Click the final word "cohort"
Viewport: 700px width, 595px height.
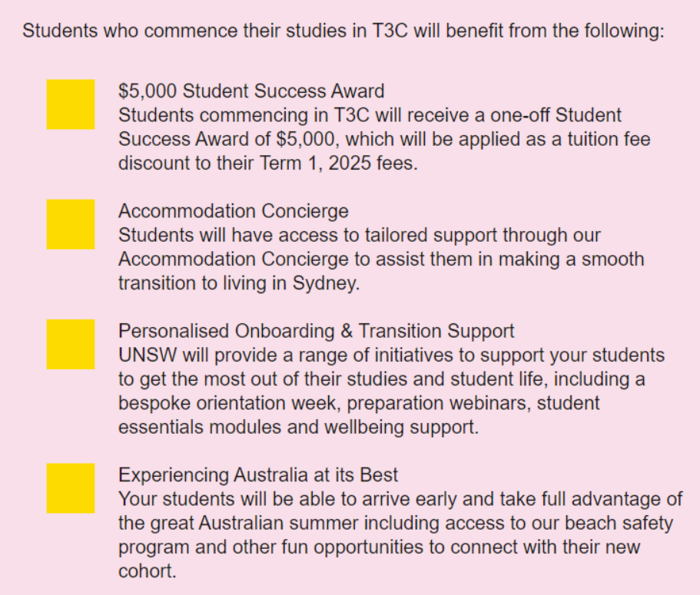[147, 571]
